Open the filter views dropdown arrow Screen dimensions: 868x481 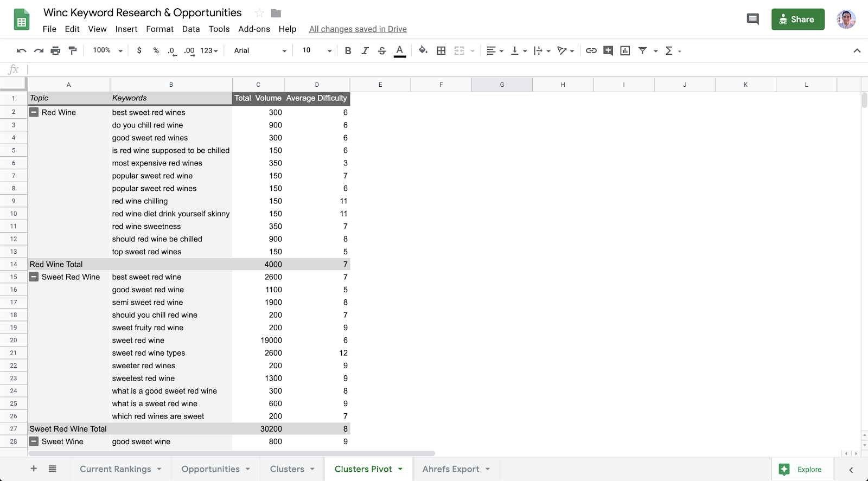click(655, 51)
